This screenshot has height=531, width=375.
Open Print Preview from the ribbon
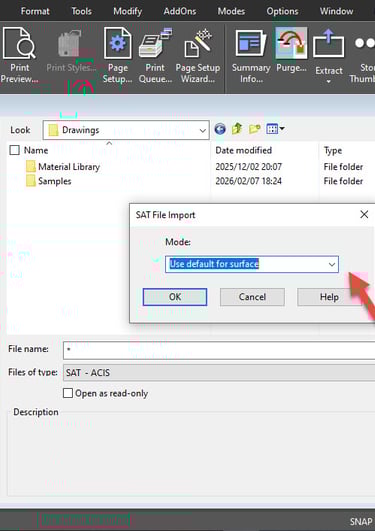[19, 56]
